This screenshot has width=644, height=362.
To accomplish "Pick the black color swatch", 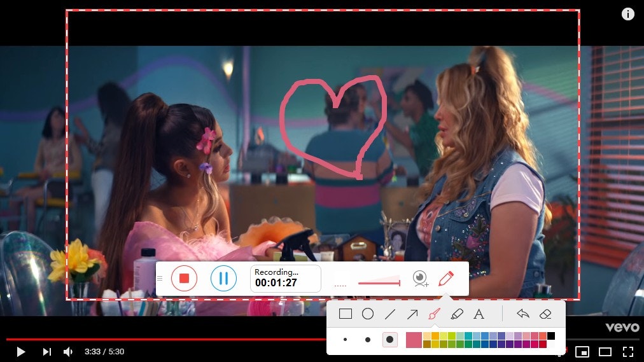I will pos(551,336).
